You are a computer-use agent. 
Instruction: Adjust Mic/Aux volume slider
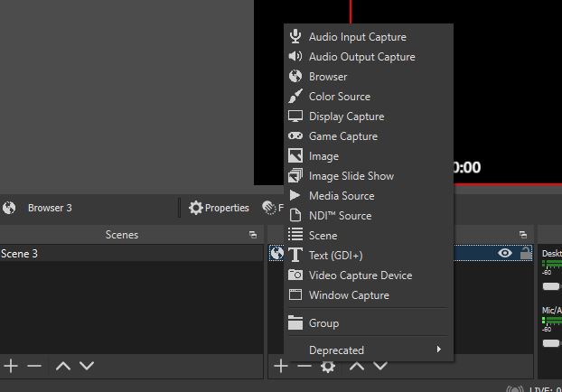(551, 343)
